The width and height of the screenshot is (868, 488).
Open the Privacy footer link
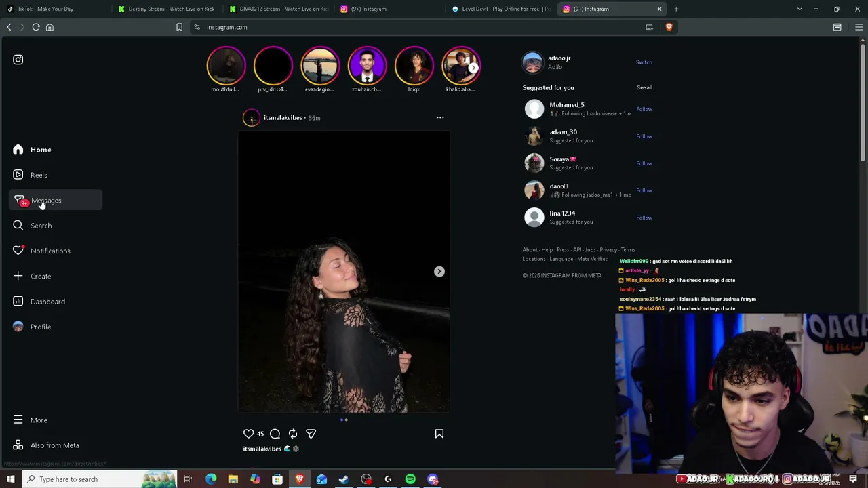[608, 250]
